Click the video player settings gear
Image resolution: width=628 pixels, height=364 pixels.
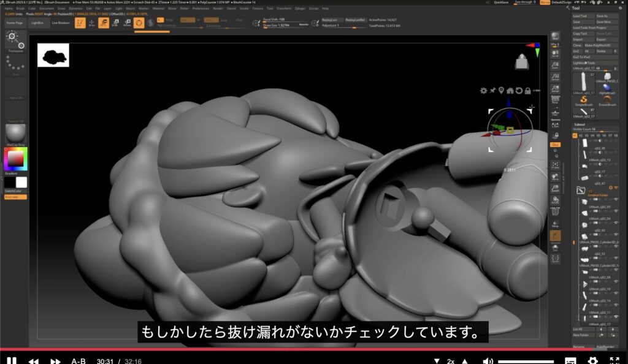pos(592,360)
